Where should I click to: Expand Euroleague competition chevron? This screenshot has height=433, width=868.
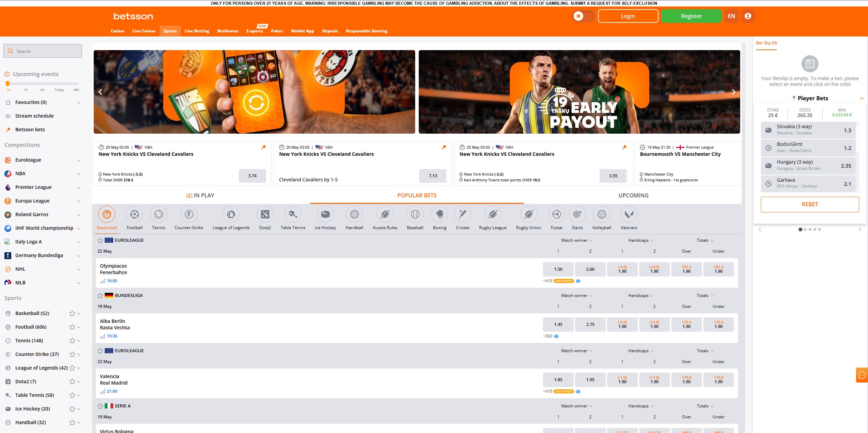[x=79, y=160]
